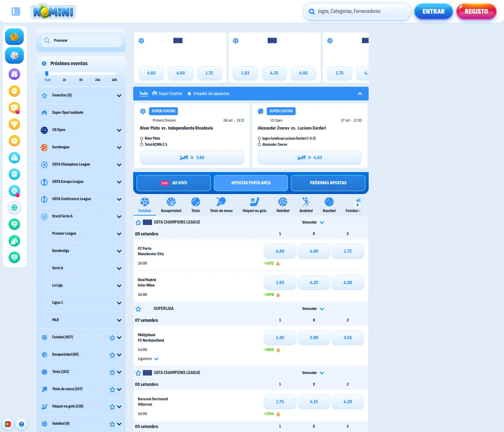Switch to the Creador de apuestas tab
504x432 pixels.
[208, 94]
